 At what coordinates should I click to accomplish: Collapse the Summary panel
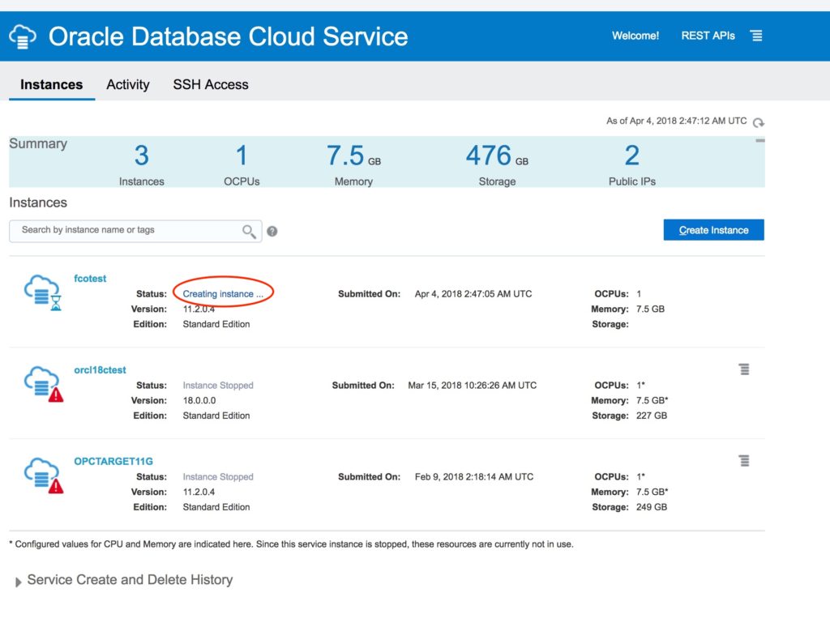[x=759, y=141]
